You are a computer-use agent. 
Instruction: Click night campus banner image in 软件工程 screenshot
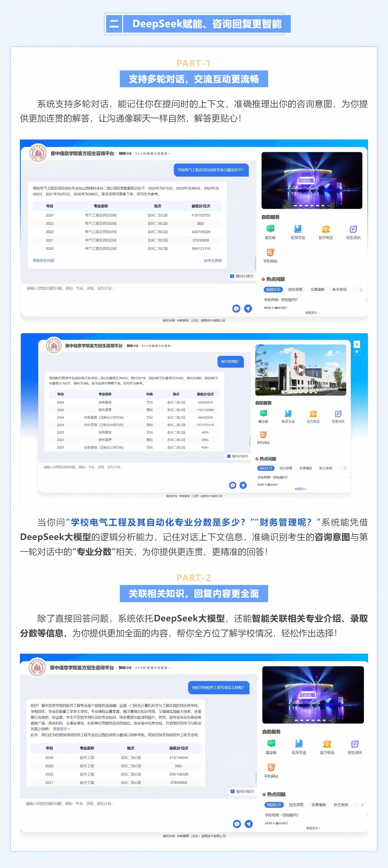313,695
